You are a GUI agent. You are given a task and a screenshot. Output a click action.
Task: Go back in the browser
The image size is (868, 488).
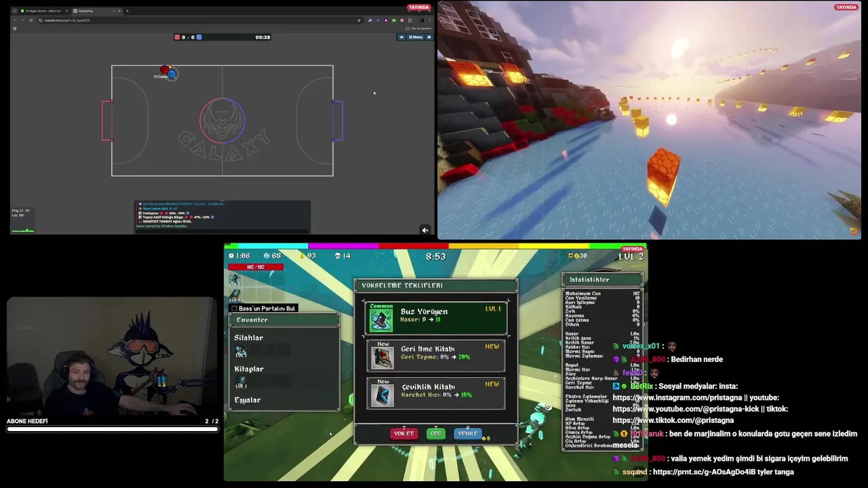pos(14,20)
